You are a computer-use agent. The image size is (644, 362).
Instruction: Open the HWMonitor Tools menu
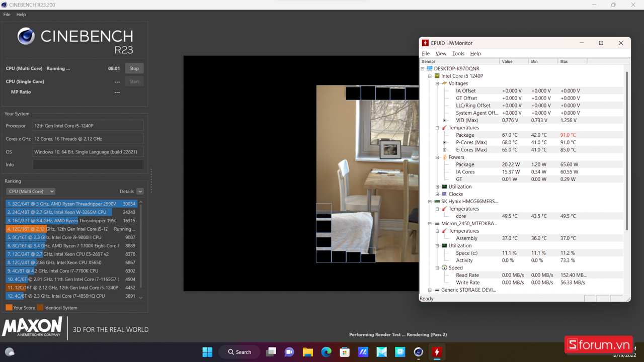[x=458, y=53]
